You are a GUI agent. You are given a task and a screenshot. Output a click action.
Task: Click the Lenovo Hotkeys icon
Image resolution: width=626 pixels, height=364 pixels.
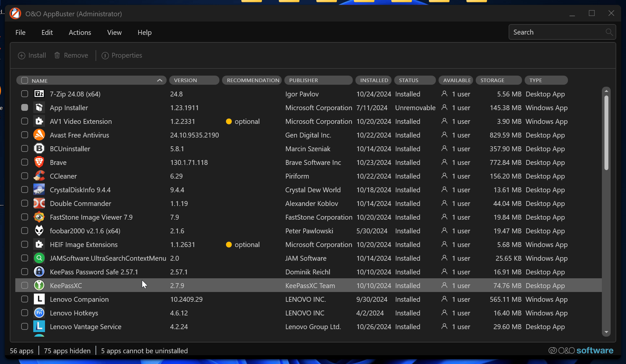(39, 313)
